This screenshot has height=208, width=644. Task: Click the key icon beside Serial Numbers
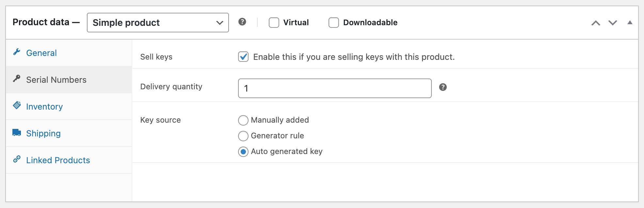pyautogui.click(x=17, y=79)
